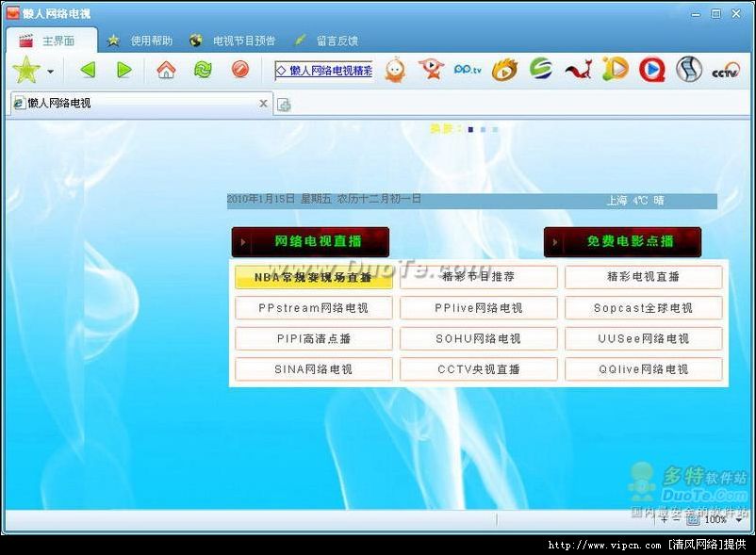Open 精彩电视直播

click(644, 276)
